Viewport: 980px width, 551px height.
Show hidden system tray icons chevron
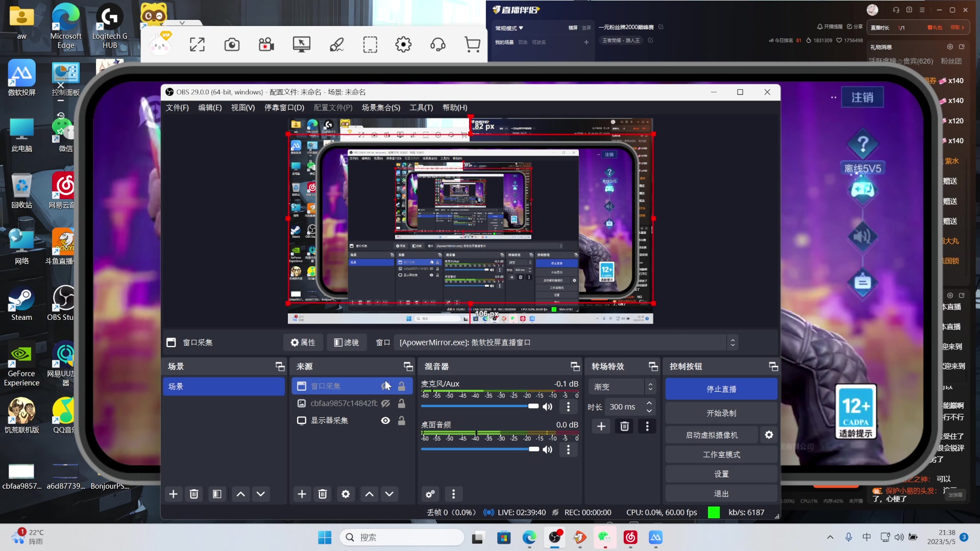click(830, 537)
